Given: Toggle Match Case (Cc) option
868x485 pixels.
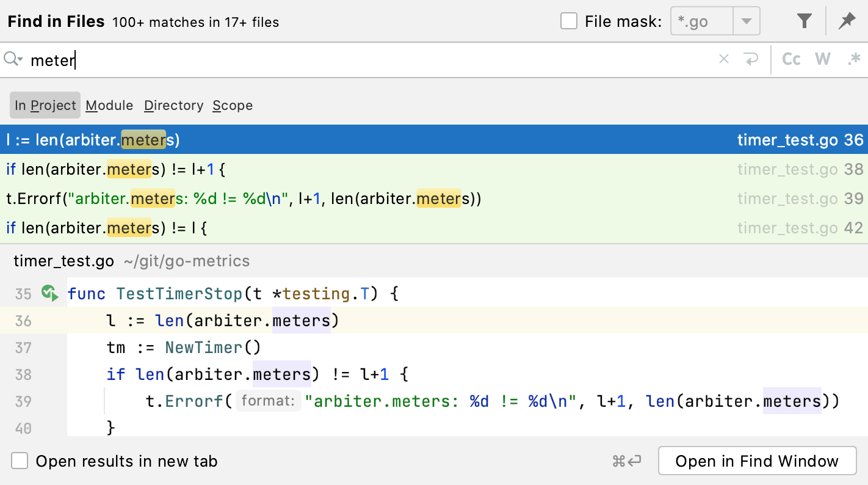Looking at the screenshot, I should click(791, 59).
